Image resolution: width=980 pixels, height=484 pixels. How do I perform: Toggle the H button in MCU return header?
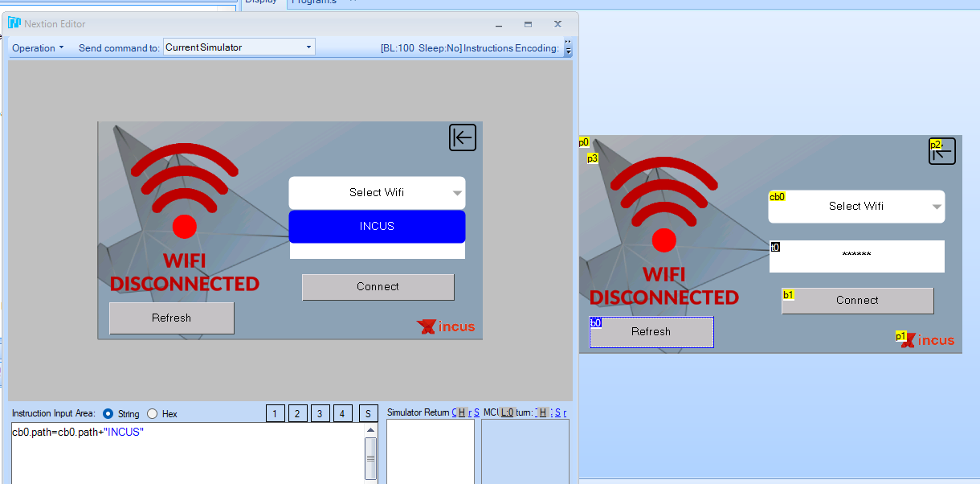click(x=542, y=412)
